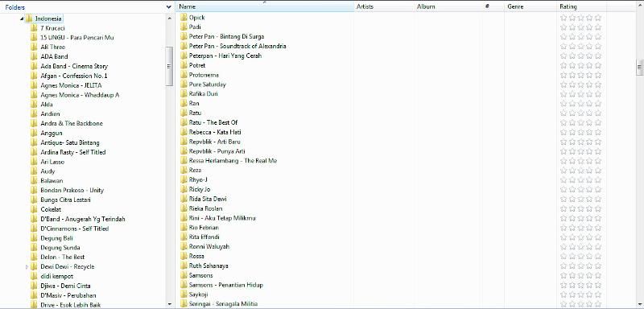The image size is (644, 309).
Task: Rate Samsons row with first star
Action: click(x=563, y=275)
